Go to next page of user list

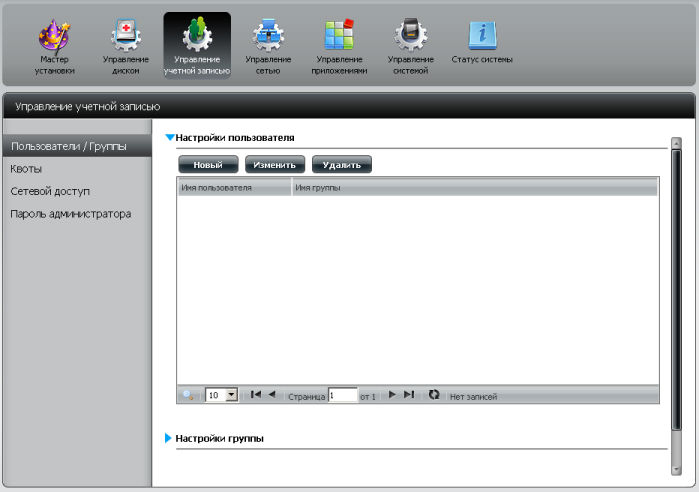pos(392,394)
